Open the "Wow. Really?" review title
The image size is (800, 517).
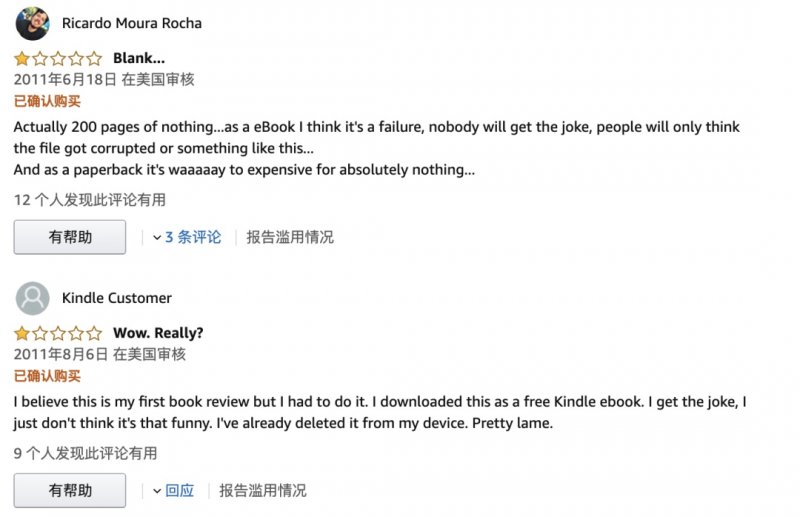(x=158, y=334)
